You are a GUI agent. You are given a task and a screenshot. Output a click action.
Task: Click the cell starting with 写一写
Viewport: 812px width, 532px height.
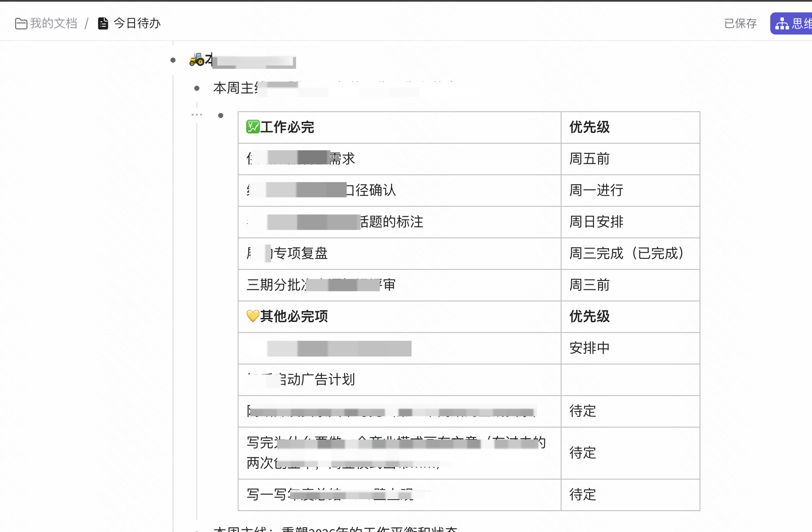coord(400,495)
